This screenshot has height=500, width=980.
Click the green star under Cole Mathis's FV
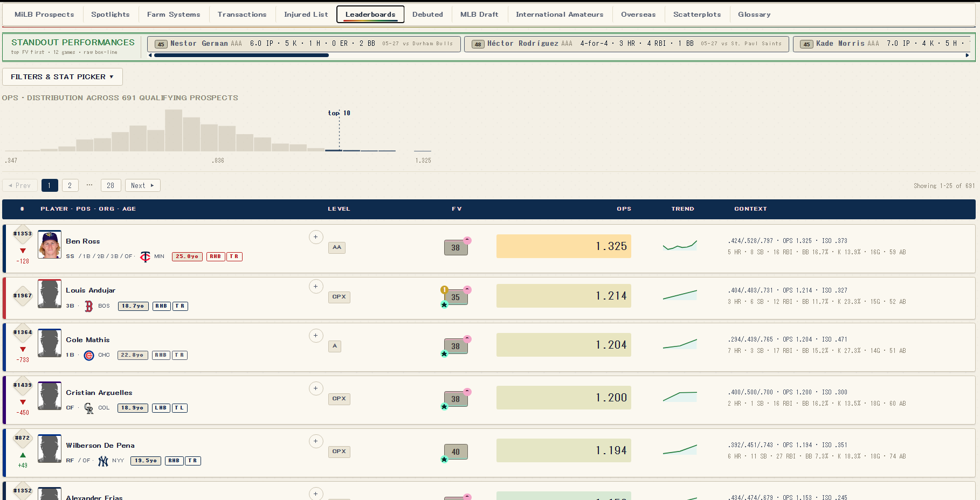coord(444,354)
